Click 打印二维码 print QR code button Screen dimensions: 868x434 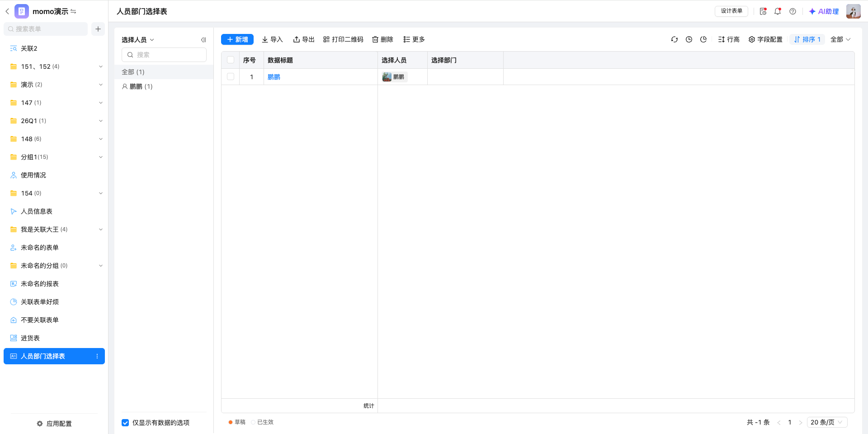pyautogui.click(x=343, y=39)
